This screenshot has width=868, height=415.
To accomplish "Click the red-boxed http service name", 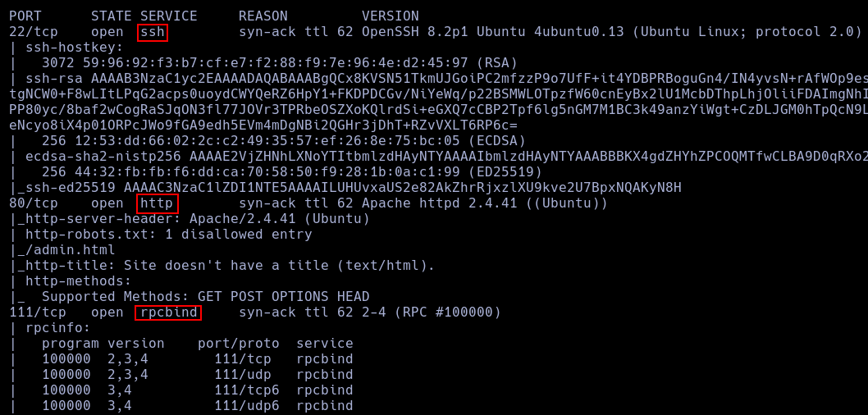I will 157,203.
